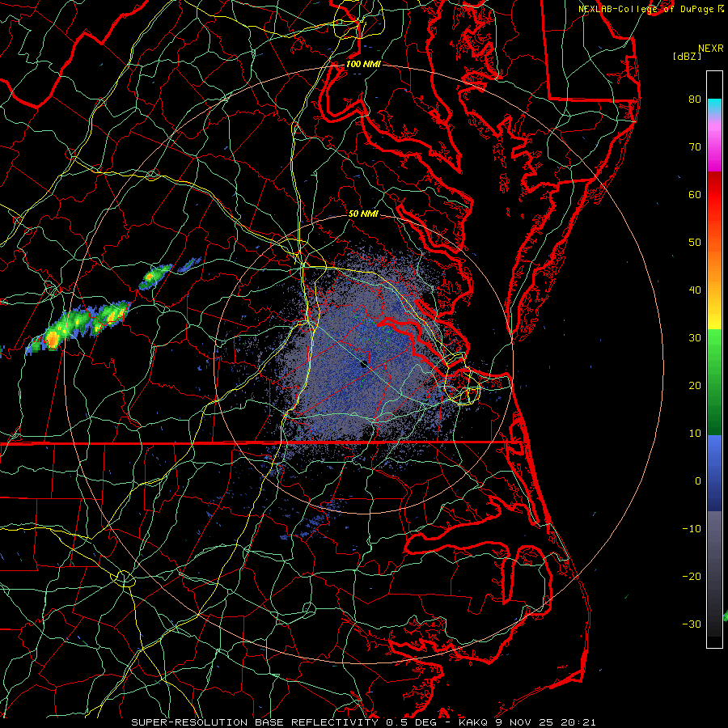Click the [dBZ] unit label
The height and width of the screenshot is (728, 728).
[x=687, y=57]
